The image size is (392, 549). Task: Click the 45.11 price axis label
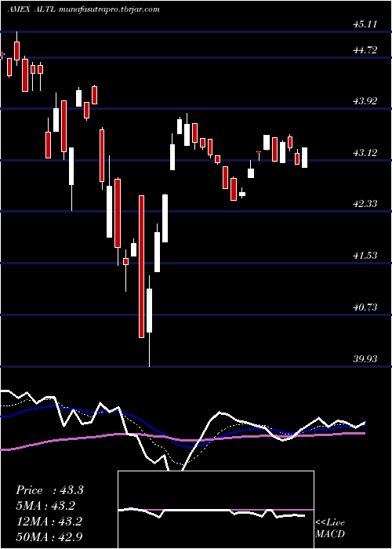365,24
